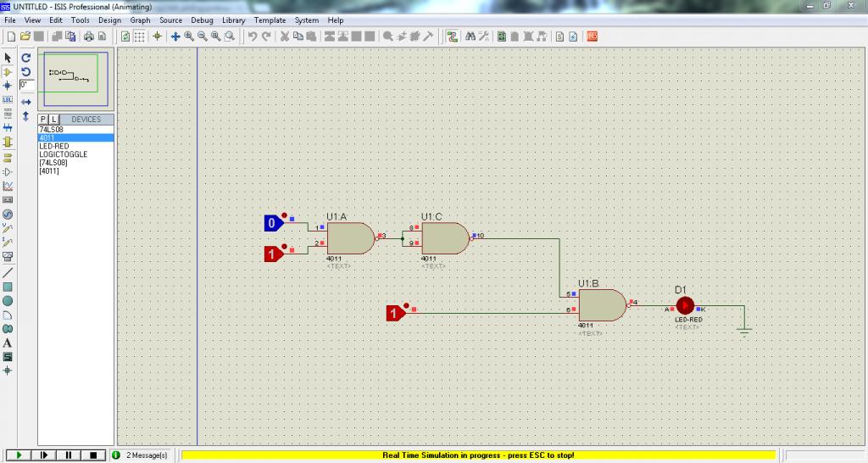Open the File menu
The width and height of the screenshot is (868, 463).
tap(10, 20)
